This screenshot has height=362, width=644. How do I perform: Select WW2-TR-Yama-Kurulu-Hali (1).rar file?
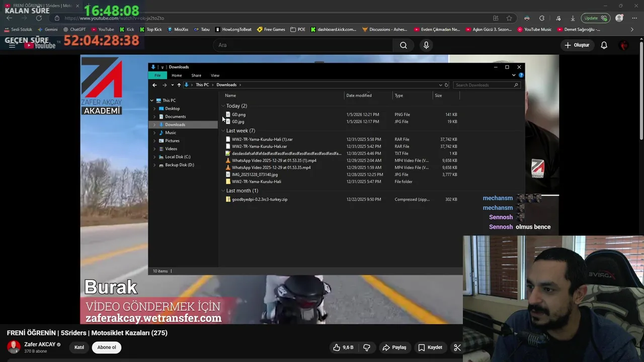pos(262,139)
